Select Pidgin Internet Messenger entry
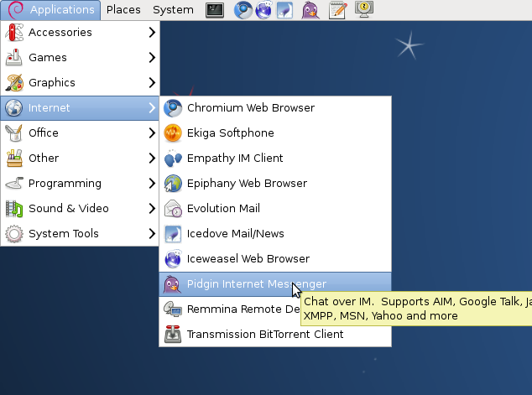The height and width of the screenshot is (395, 532). [275, 283]
